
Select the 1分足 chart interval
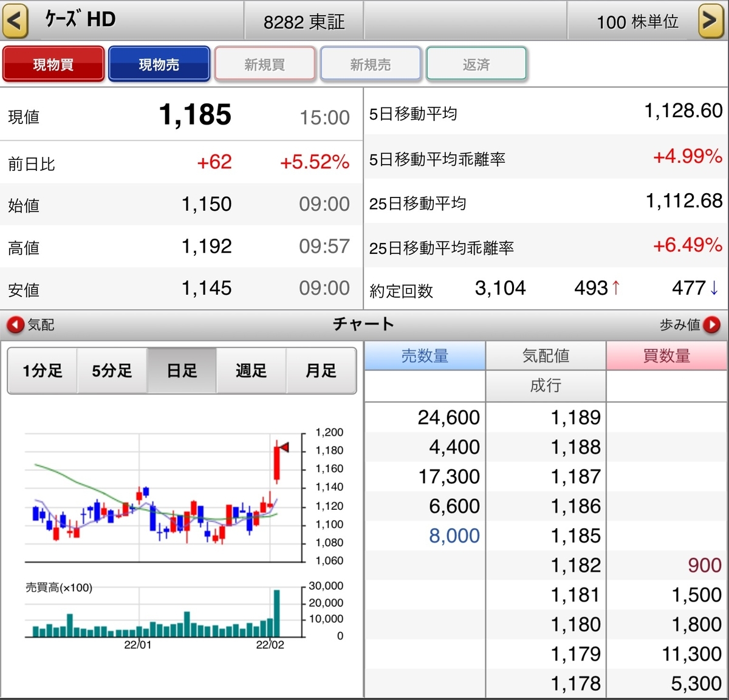pos(43,371)
